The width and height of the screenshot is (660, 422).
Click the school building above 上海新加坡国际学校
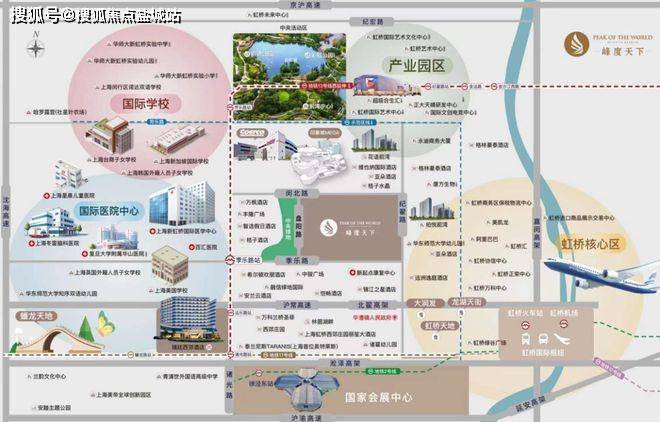tap(178, 140)
